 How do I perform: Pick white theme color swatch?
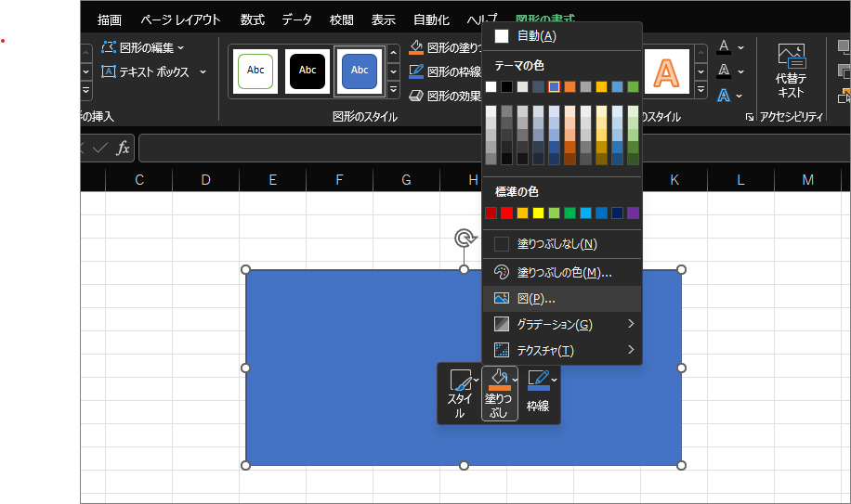click(491, 86)
